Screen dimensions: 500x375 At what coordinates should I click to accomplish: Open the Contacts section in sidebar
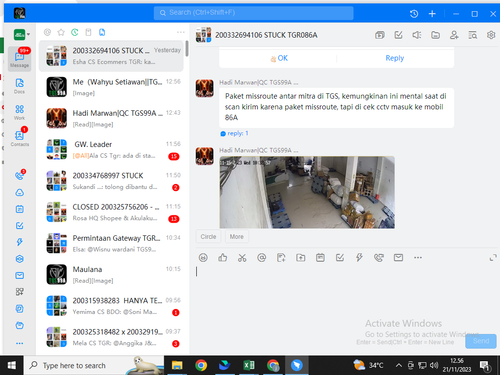pos(19,138)
